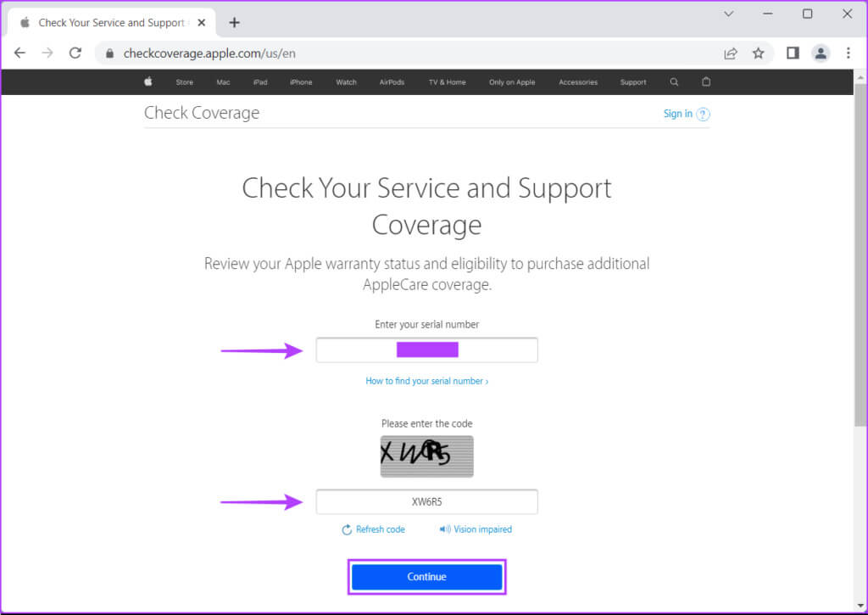Screen dimensions: 868x615
Task: Click the vertical page scrollbar
Action: 860,254
